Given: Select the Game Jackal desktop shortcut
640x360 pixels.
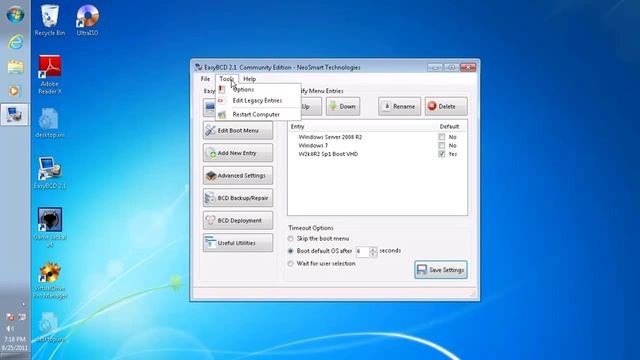Looking at the screenshot, I should click(49, 227).
